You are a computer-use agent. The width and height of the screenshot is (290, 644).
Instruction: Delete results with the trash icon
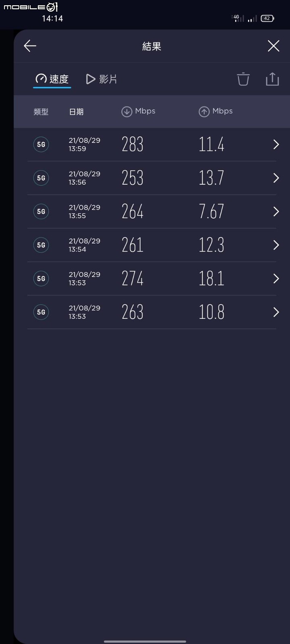(x=243, y=79)
